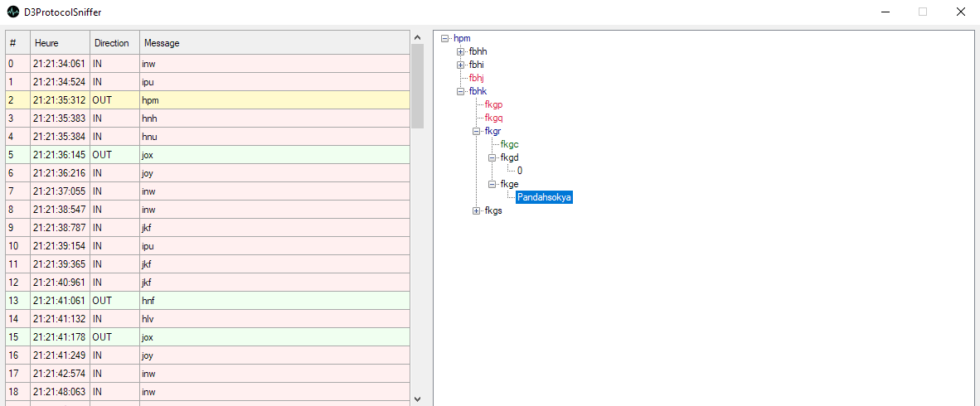The image size is (980, 406).
Task: Sort by the Direction column header
Action: [114, 43]
